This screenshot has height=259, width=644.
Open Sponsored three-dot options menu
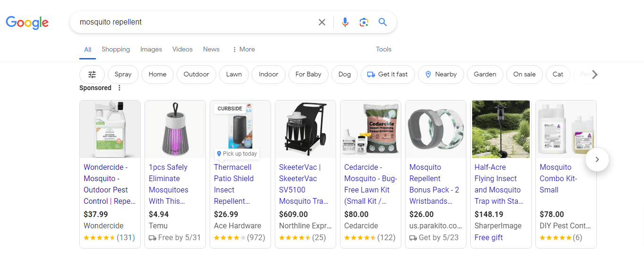pyautogui.click(x=119, y=88)
